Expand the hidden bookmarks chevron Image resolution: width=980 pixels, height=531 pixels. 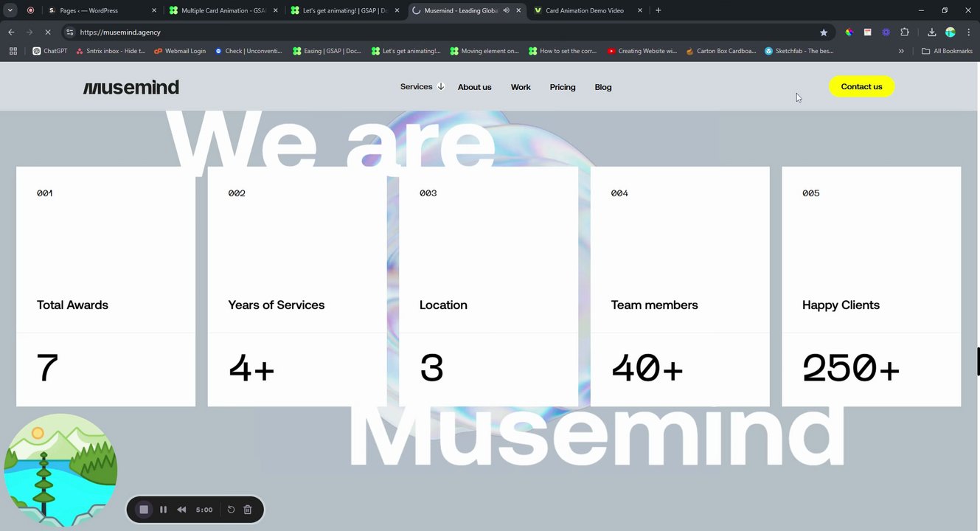tap(901, 51)
